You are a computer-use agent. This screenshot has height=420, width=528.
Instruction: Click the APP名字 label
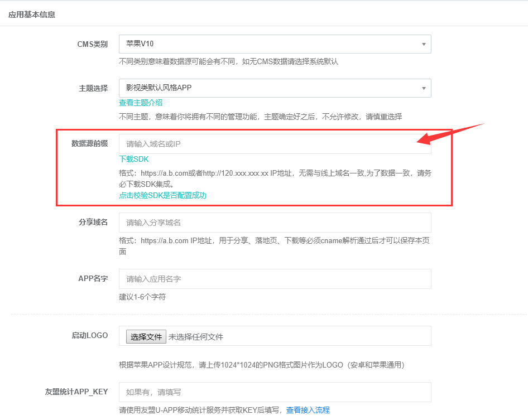[93, 278]
